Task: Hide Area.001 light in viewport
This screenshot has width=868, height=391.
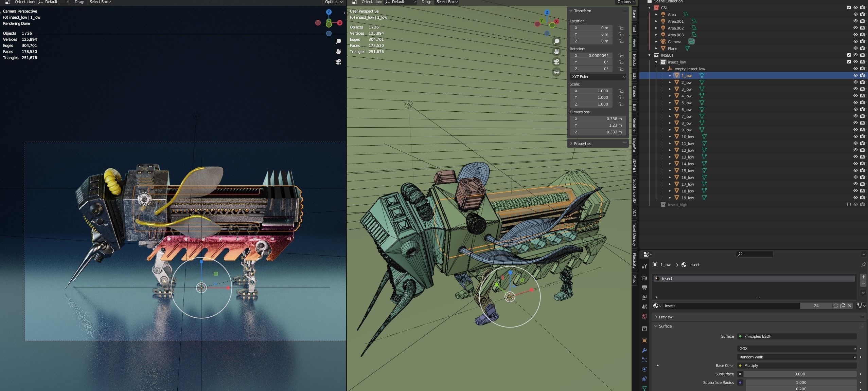Action: coord(855,21)
